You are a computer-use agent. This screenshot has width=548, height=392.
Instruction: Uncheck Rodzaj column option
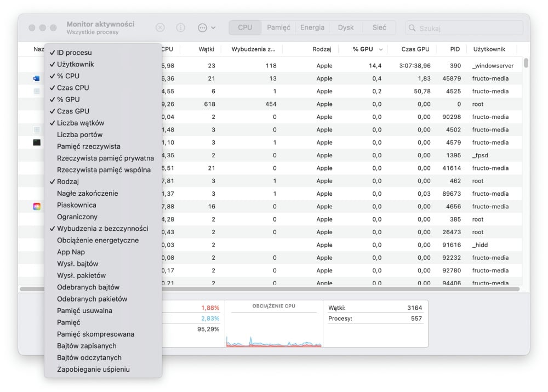pyautogui.click(x=103, y=181)
